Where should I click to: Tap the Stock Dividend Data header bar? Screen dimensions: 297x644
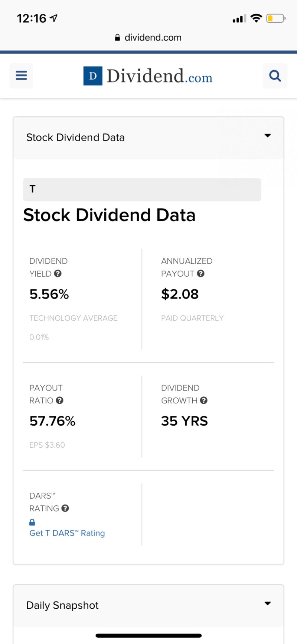click(x=148, y=138)
